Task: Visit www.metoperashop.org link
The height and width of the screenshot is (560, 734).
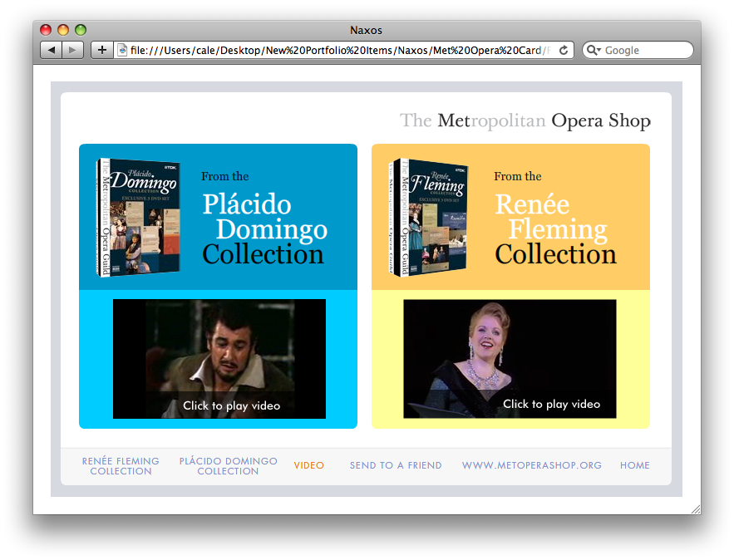Action: click(531, 465)
